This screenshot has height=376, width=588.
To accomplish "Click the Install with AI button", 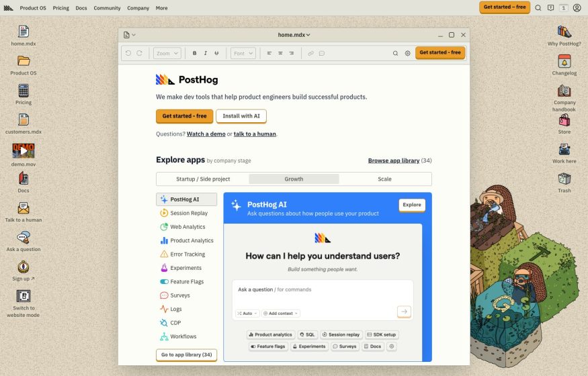I will tap(241, 116).
